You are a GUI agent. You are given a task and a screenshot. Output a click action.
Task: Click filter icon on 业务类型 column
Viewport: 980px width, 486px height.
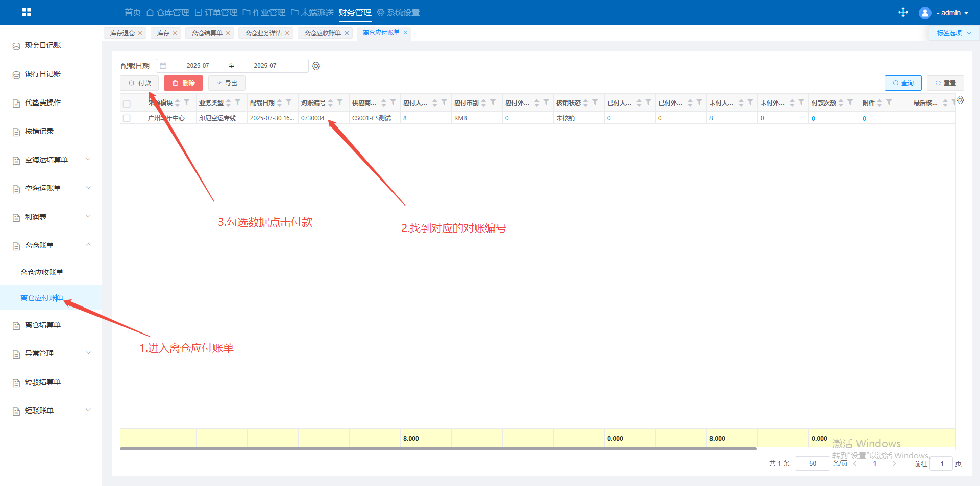pos(238,103)
